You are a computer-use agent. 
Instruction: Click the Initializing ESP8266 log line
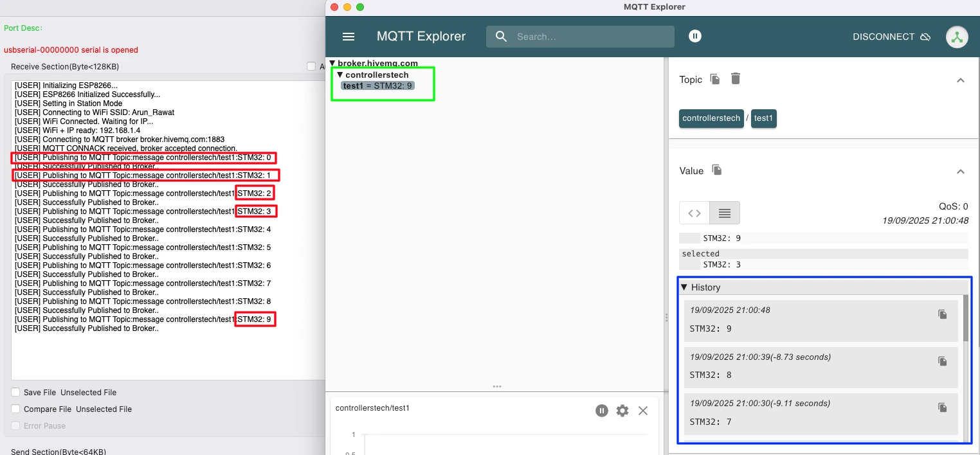66,85
